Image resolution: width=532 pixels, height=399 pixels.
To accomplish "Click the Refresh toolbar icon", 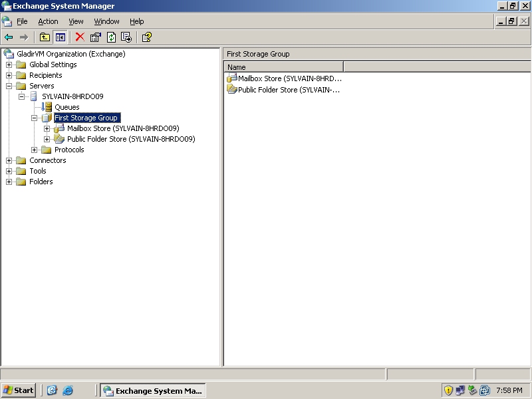I will click(111, 37).
